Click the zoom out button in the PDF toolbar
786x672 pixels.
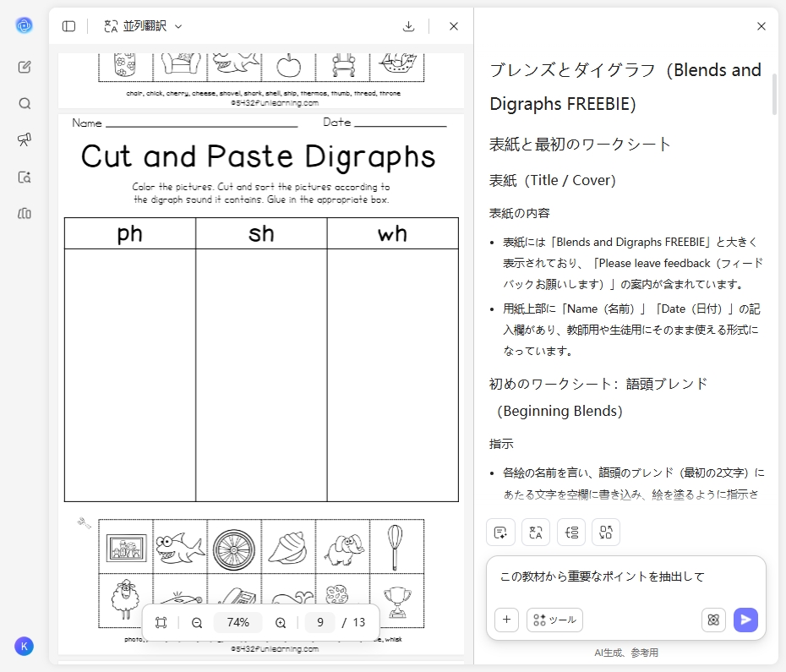click(197, 622)
